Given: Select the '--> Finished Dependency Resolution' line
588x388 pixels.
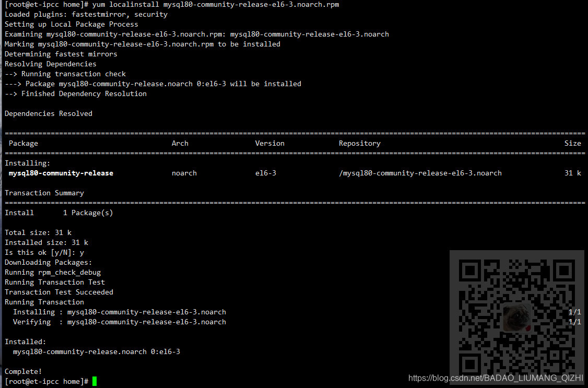Looking at the screenshot, I should 75,93.
